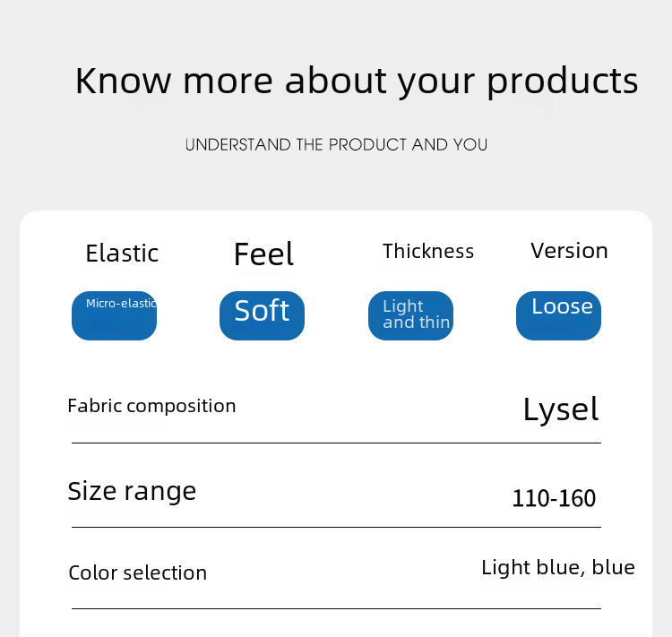
Task: Select the Soft blue badge
Action: point(262,315)
